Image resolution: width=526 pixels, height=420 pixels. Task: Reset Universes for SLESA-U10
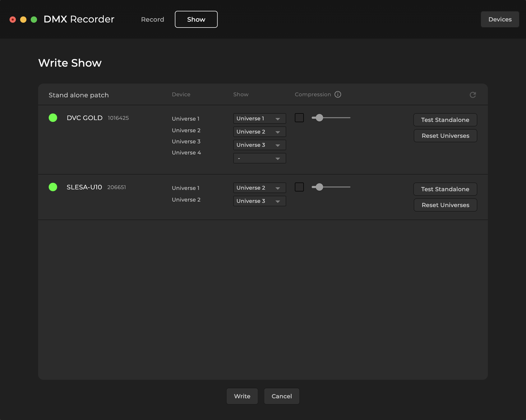pos(445,205)
